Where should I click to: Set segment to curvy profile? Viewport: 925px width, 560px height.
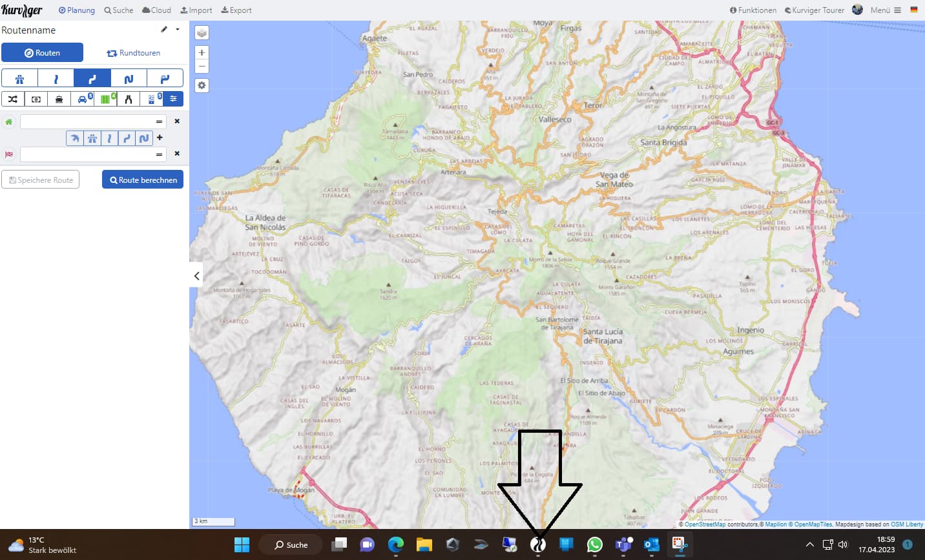(127, 138)
